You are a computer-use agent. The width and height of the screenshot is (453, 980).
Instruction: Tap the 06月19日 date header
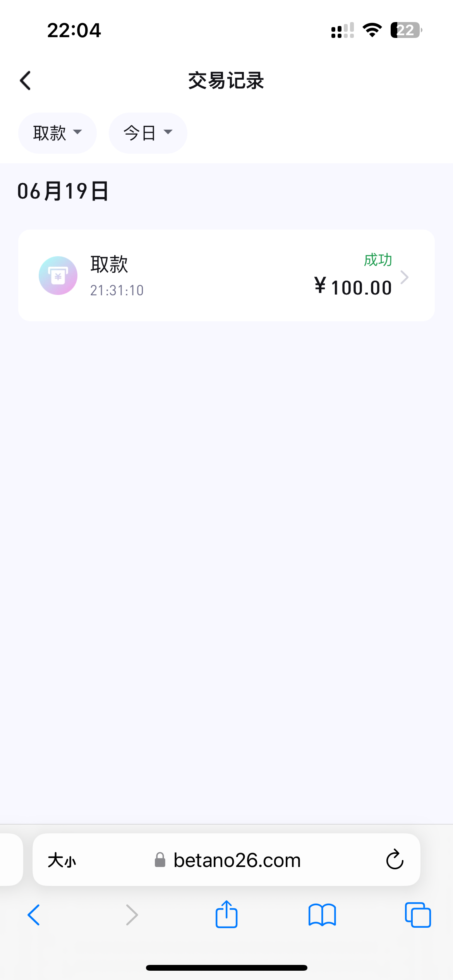63,191
